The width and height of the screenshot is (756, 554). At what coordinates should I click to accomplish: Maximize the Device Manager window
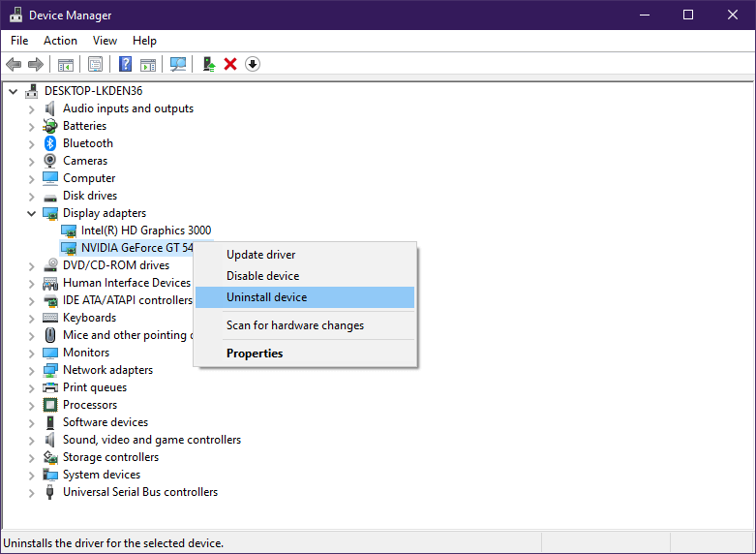click(x=688, y=15)
